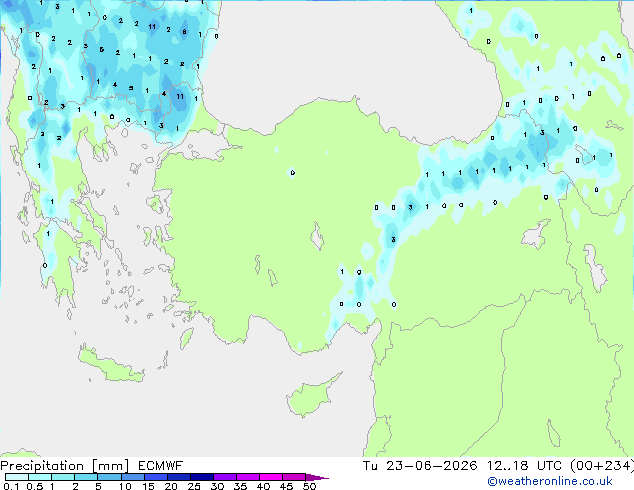
Task: Click the 0.5–1 mm legend color swatch
Action: tap(40, 477)
